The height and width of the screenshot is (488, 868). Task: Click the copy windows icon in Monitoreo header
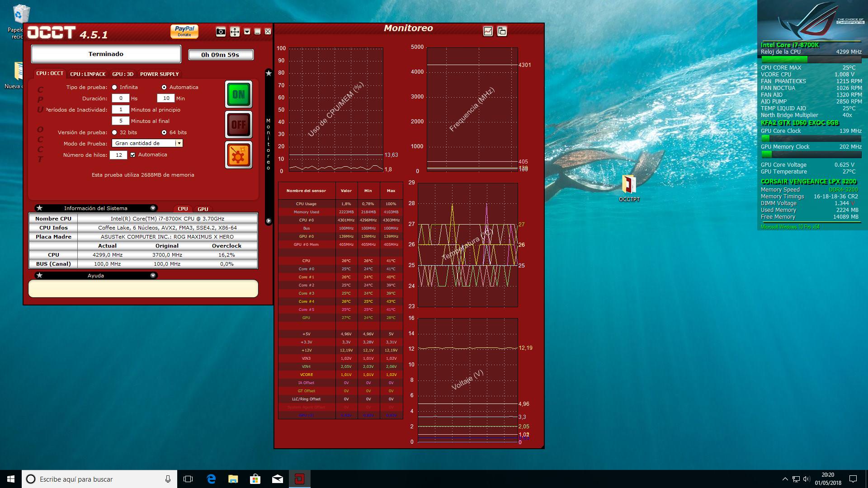502,31
